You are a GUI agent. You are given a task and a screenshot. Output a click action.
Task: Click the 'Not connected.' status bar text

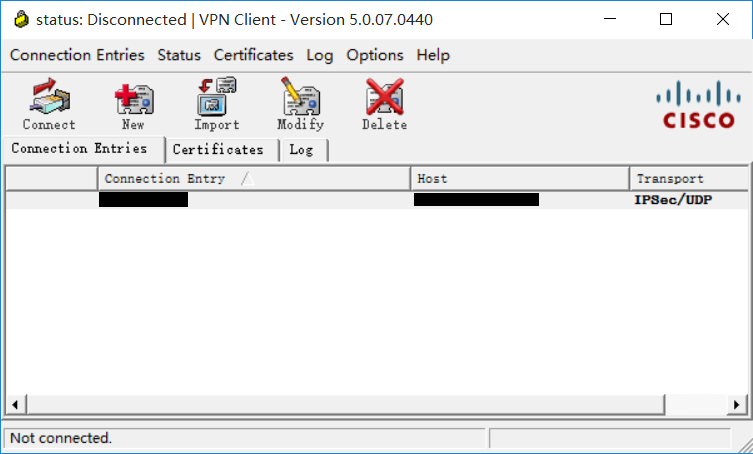coord(61,438)
